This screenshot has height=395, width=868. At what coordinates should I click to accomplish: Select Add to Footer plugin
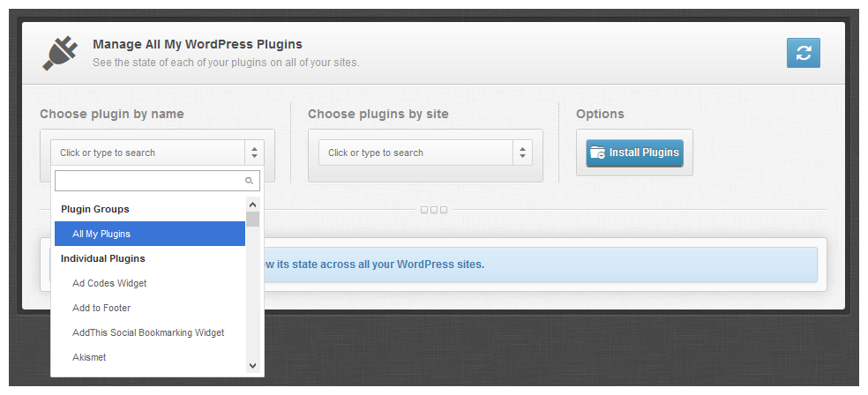pyautogui.click(x=101, y=308)
